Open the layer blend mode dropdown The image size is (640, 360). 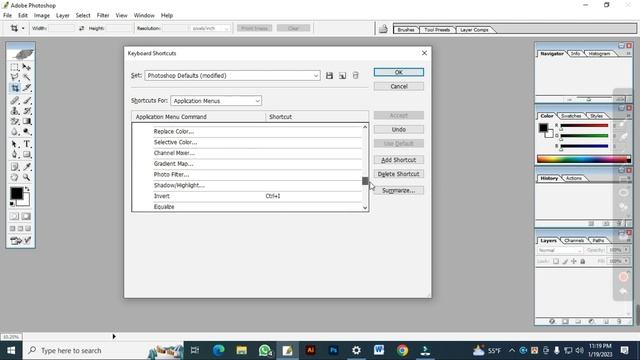point(560,250)
